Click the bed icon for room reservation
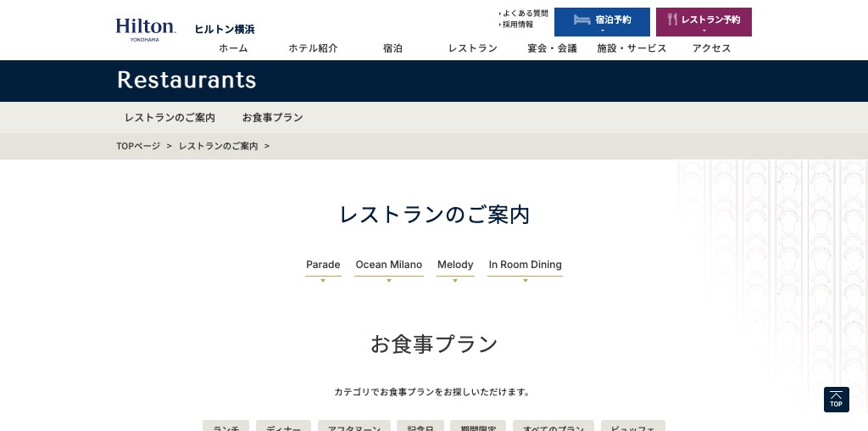Viewport: 868px width, 431px height. pos(581,20)
